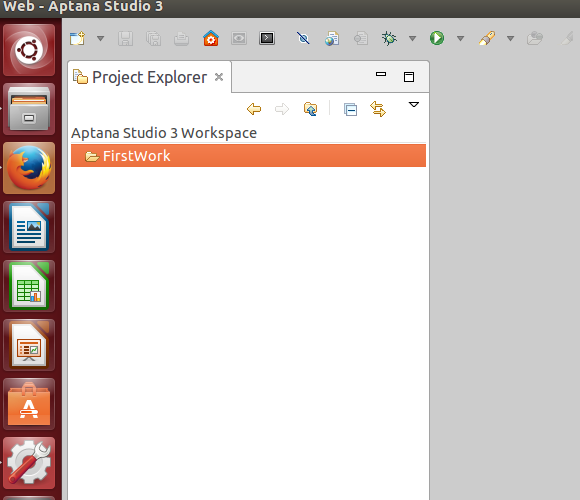This screenshot has width=580, height=500.
Task: Click the Collapse All icon
Action: (x=350, y=109)
